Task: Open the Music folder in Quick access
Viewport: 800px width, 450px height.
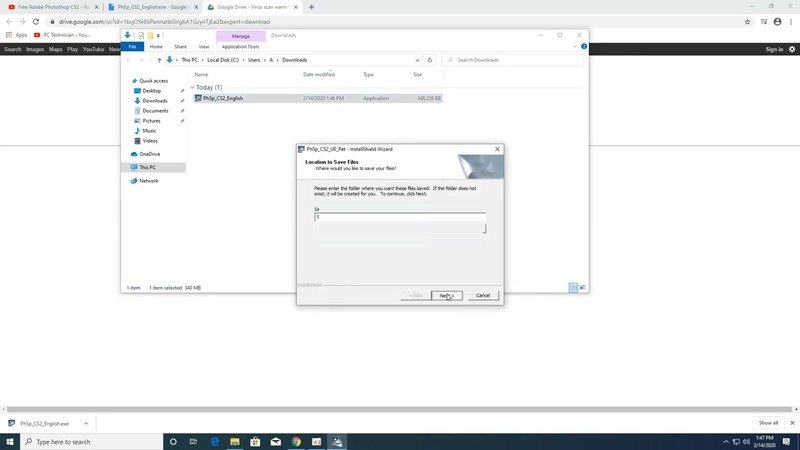Action: click(x=149, y=131)
